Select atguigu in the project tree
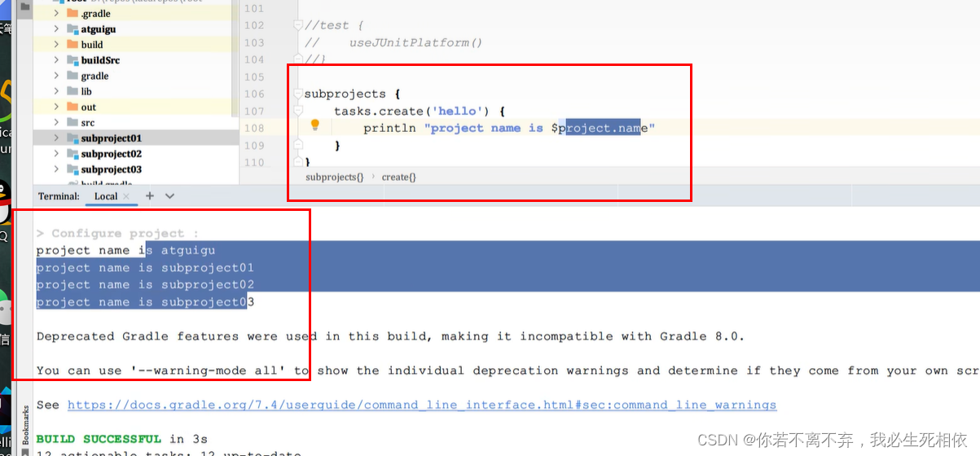The height and width of the screenshot is (456, 980). (x=99, y=29)
